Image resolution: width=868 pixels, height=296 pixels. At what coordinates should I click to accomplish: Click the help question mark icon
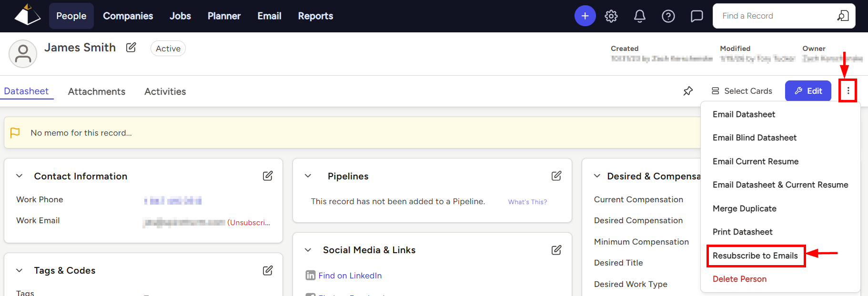coord(668,16)
